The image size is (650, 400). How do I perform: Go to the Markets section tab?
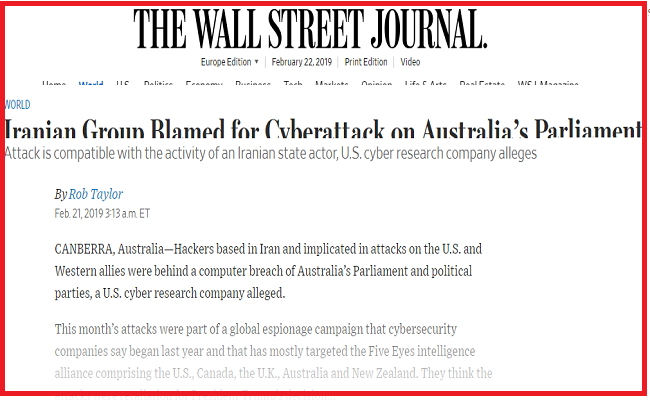tap(332, 83)
